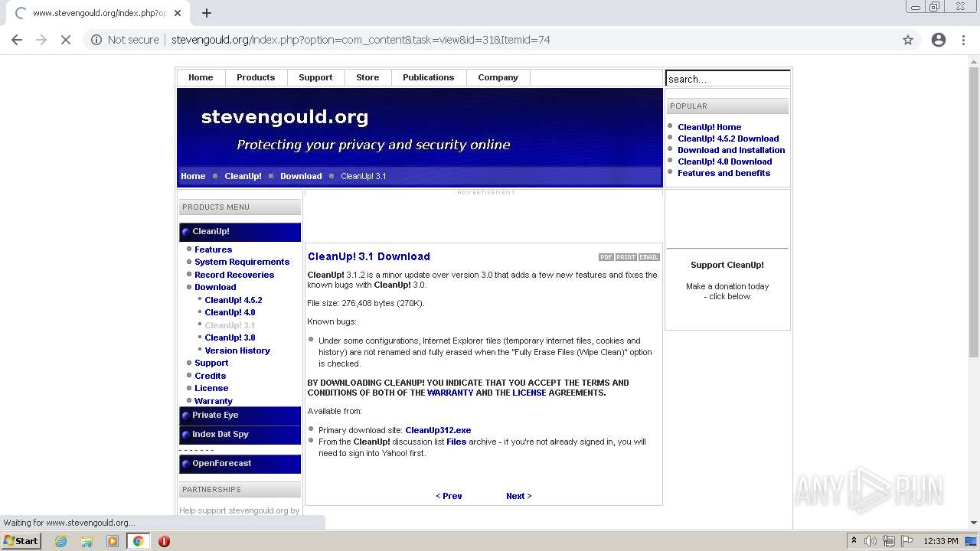The width and height of the screenshot is (980, 551).
Task: Open media player taskbar icon
Action: [x=113, y=541]
